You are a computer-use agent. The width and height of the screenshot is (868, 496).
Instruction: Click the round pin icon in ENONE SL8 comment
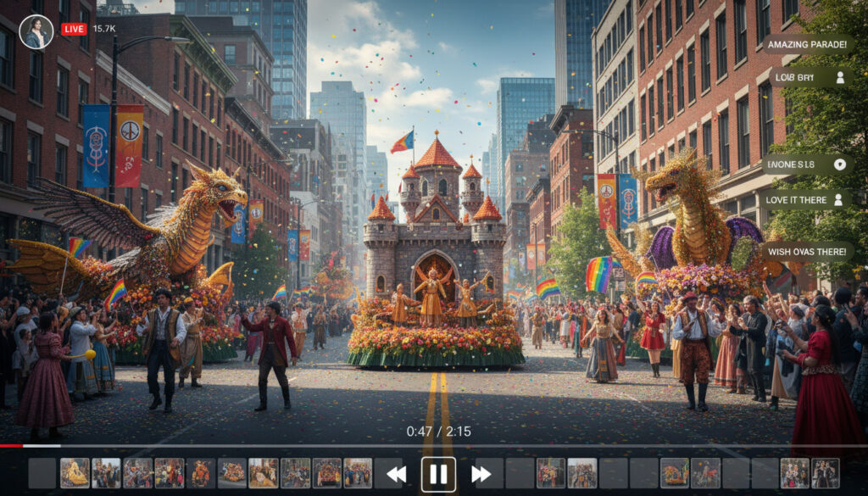[839, 164]
